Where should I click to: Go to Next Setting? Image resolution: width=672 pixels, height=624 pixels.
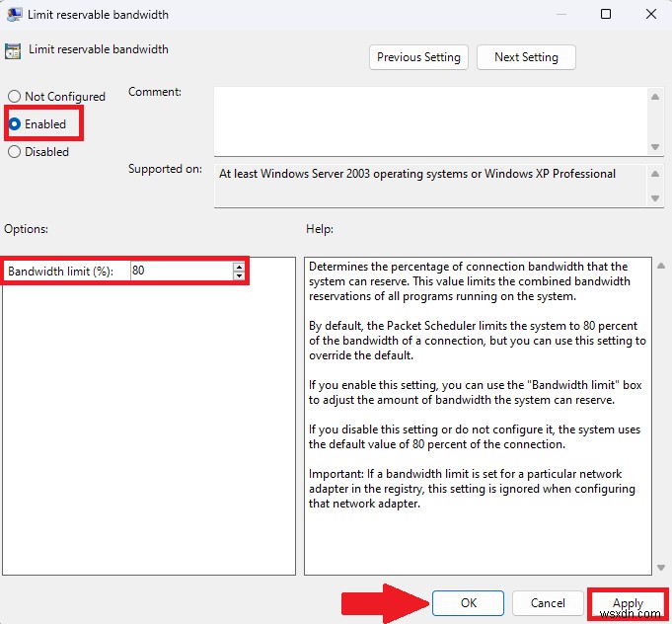pos(526,57)
